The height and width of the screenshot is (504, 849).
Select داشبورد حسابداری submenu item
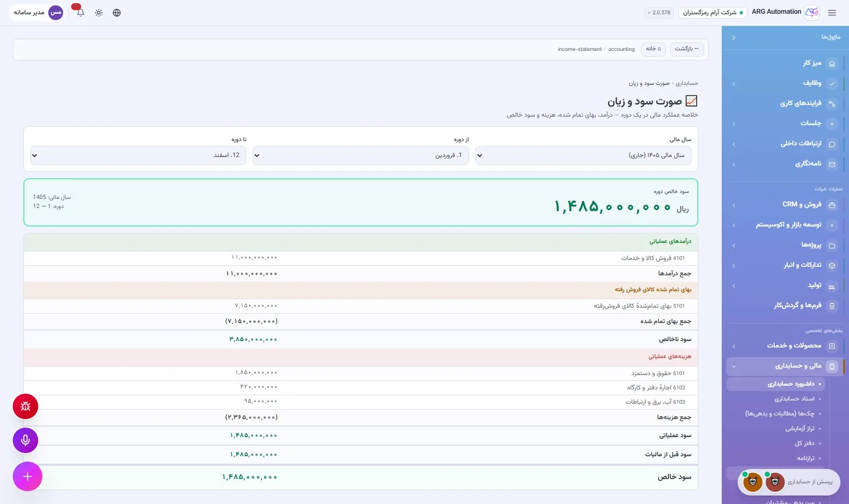click(x=775, y=384)
